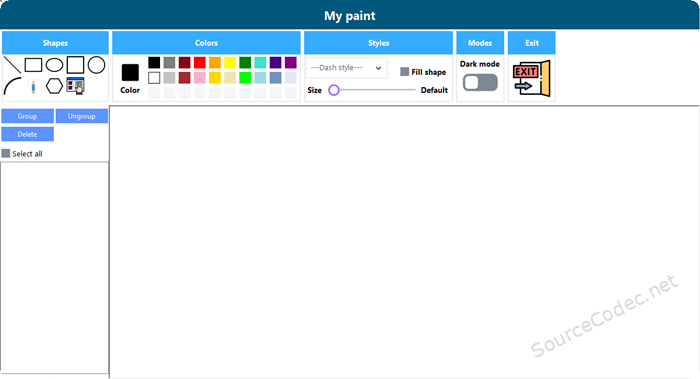The height and width of the screenshot is (379, 700).
Task: Pick the purple palette swatch
Action: pyautogui.click(x=291, y=62)
